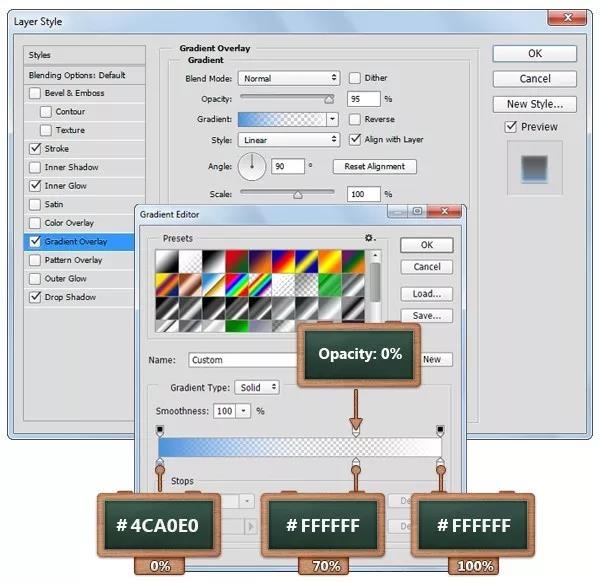
Task: Toggle the Preview checkbox
Action: point(511,127)
